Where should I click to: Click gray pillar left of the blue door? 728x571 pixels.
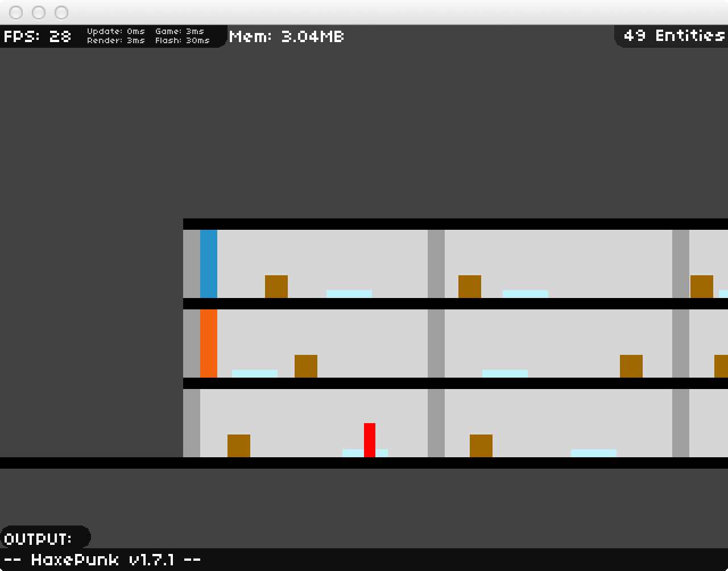pyautogui.click(x=192, y=264)
